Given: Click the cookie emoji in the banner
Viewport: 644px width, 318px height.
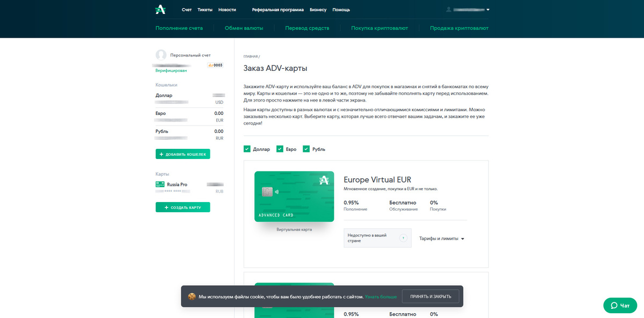Looking at the screenshot, I should [191, 297].
